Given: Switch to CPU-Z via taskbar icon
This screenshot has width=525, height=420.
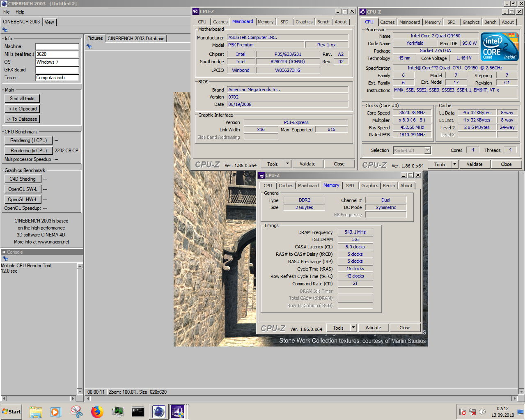Looking at the screenshot, I should pyautogui.click(x=178, y=412).
